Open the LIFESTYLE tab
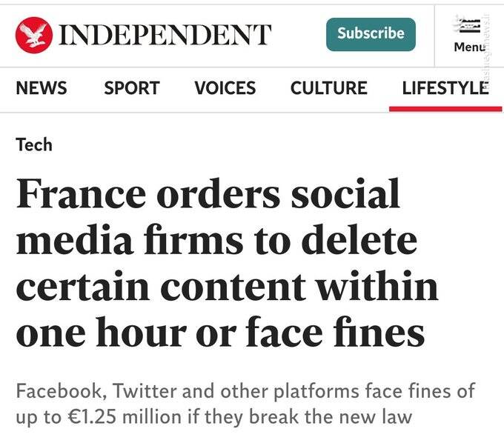Screen dimensions: 504x443 coord(445,88)
